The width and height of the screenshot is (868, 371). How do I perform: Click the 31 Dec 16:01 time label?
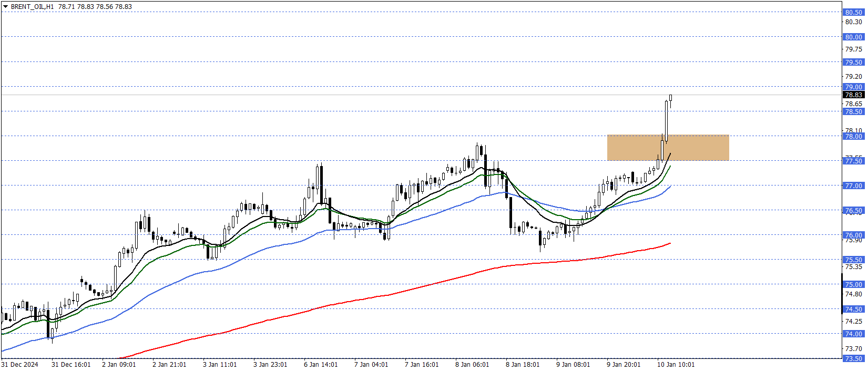click(71, 365)
